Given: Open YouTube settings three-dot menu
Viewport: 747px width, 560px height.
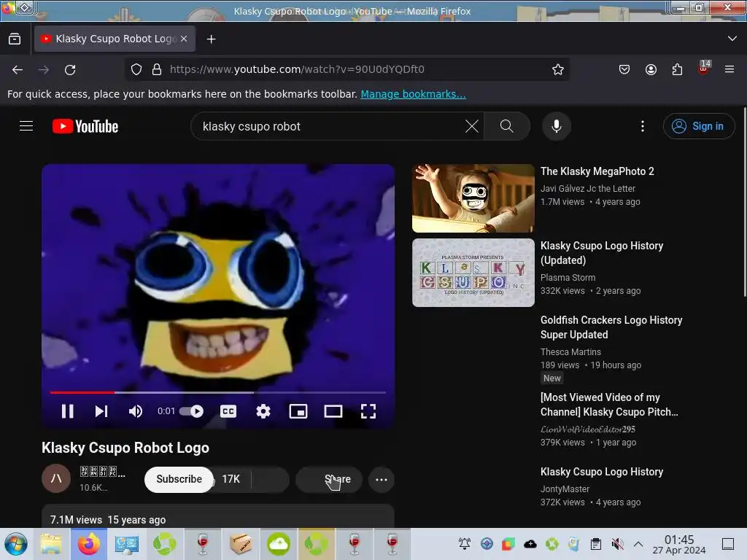Looking at the screenshot, I should point(643,126).
